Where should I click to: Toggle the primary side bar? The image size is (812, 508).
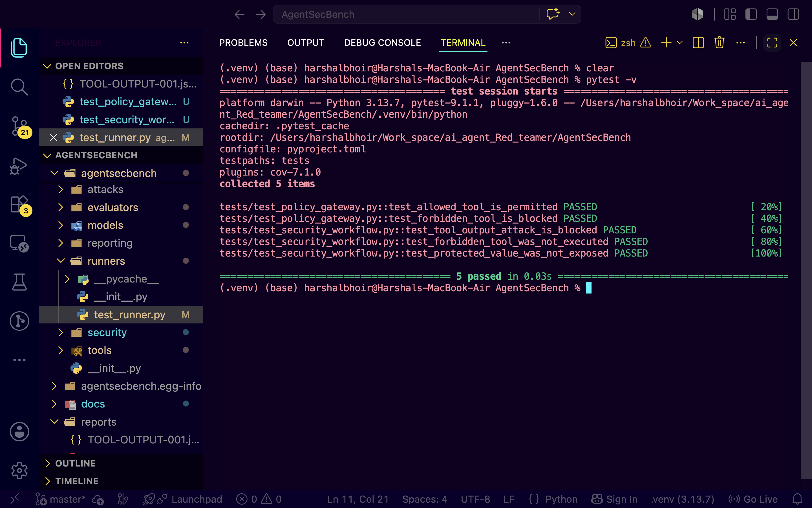[751, 14]
